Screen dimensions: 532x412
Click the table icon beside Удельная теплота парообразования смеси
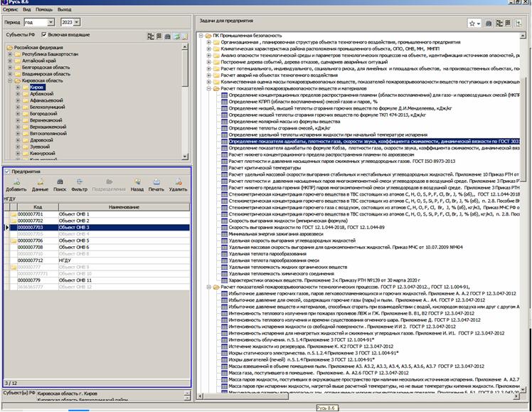[x=224, y=260]
